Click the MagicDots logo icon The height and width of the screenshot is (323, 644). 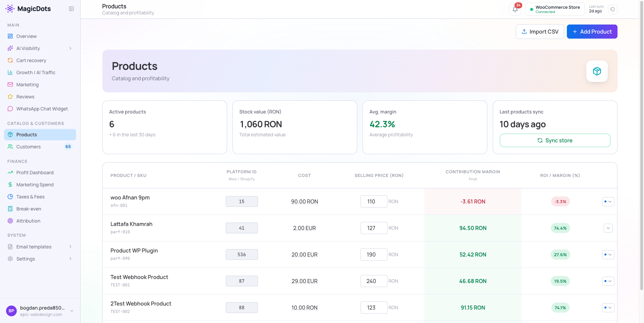pos(10,9)
